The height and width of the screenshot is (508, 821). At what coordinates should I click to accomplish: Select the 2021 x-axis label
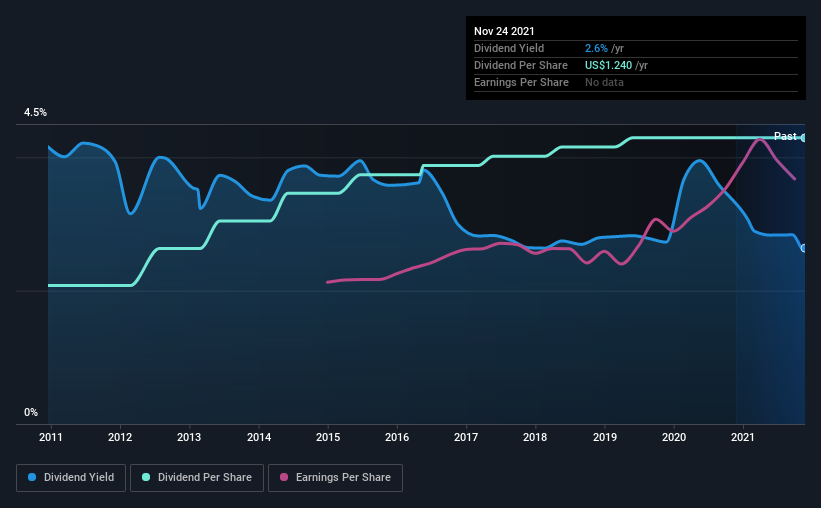[x=742, y=437]
